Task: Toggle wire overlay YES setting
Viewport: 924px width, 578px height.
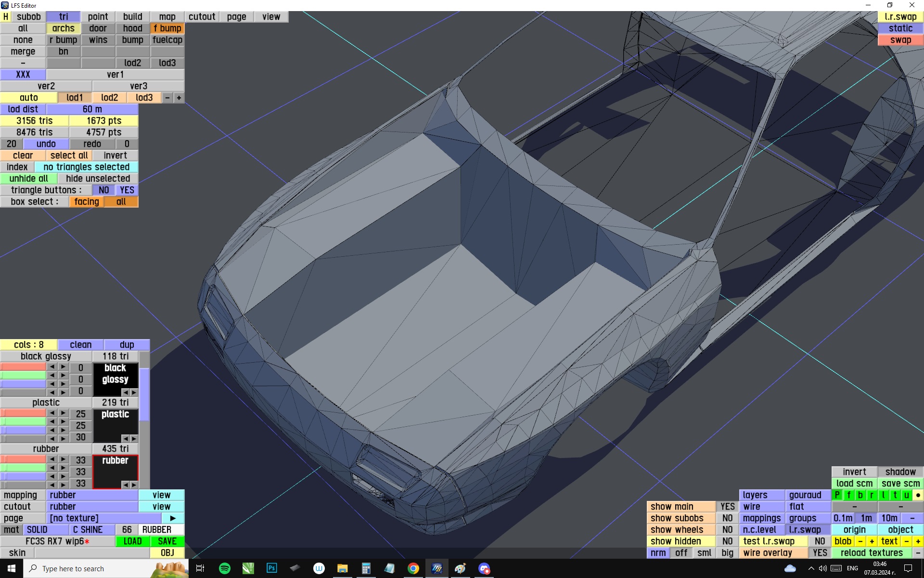Action: [x=820, y=553]
